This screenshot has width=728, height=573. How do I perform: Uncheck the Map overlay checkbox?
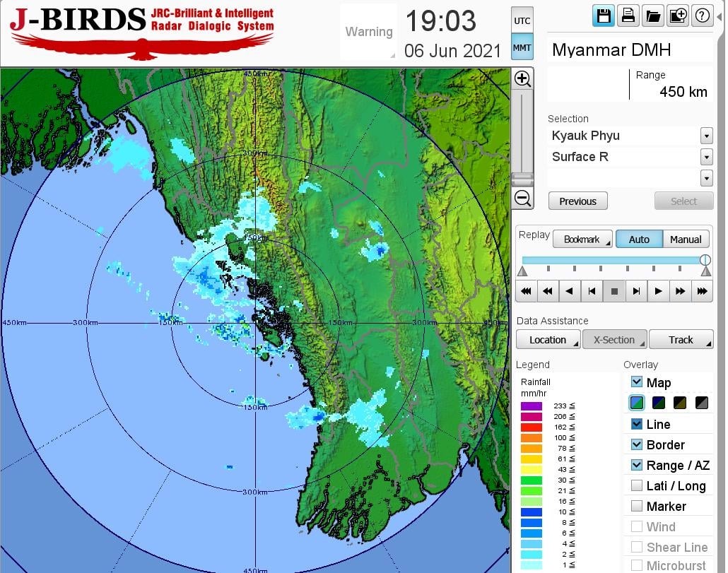tap(637, 382)
